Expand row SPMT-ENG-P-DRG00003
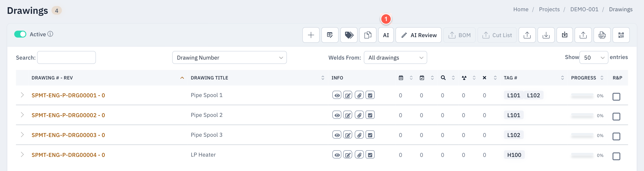Screen dimensions: 644x171 (x=22, y=135)
